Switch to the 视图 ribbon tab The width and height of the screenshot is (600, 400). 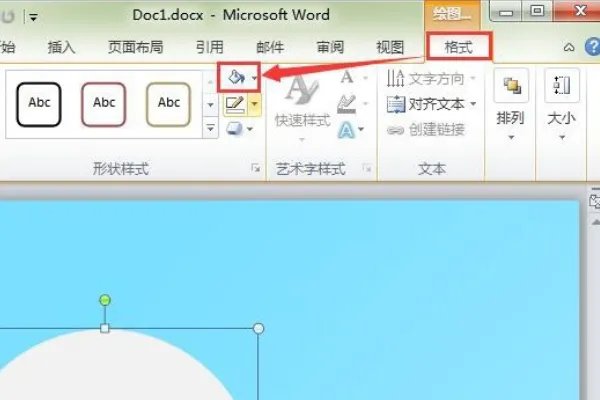390,47
